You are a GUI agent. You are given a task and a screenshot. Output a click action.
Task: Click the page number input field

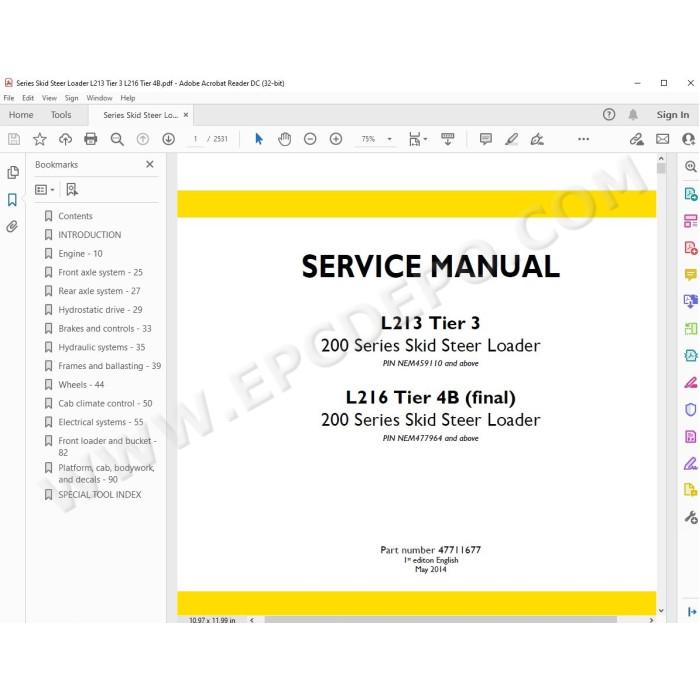(195, 139)
